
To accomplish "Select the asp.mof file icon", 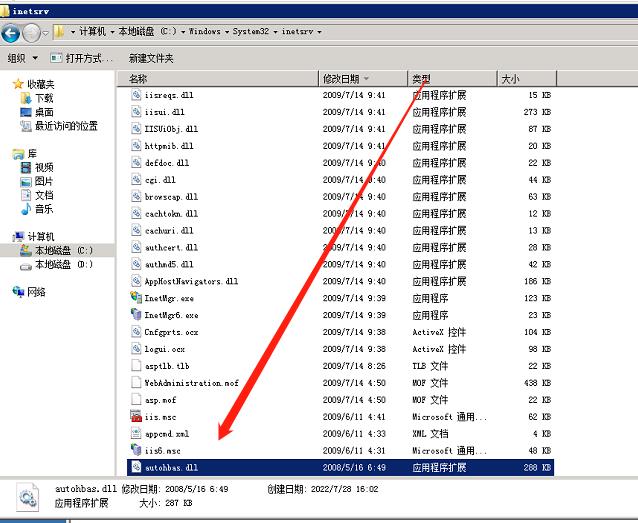I will pos(136,400).
